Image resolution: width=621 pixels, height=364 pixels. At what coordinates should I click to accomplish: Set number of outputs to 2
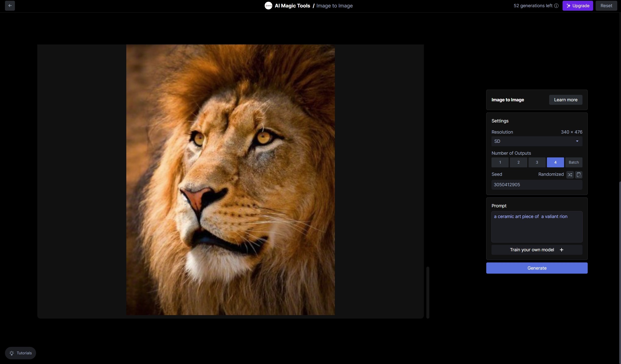(518, 162)
